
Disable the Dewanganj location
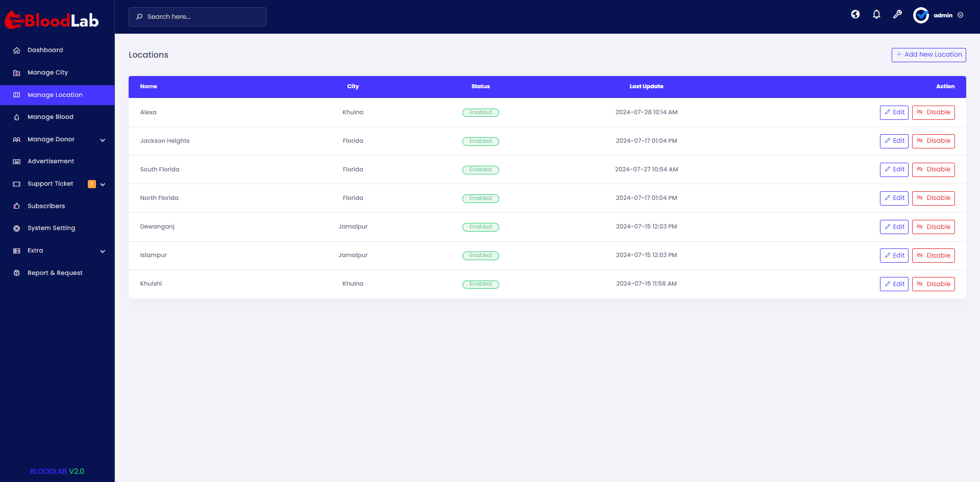(933, 226)
